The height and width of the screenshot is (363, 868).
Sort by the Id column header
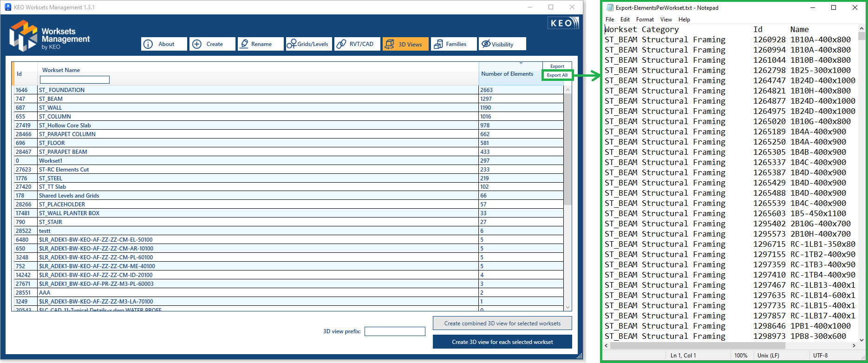tap(19, 74)
